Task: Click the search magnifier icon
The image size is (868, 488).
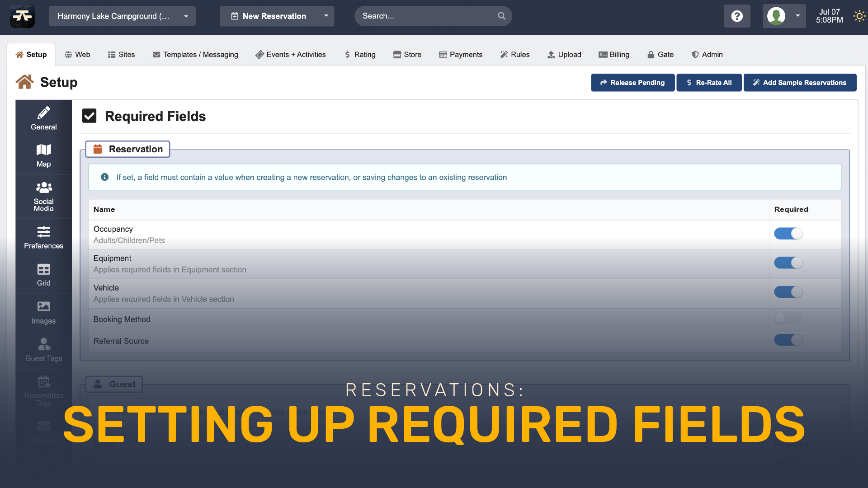Action: 501,16
